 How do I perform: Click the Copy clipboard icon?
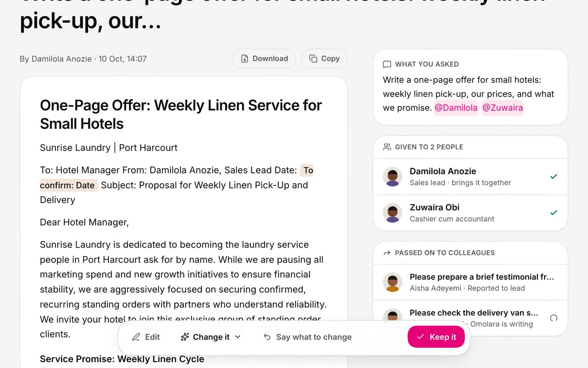point(313,59)
